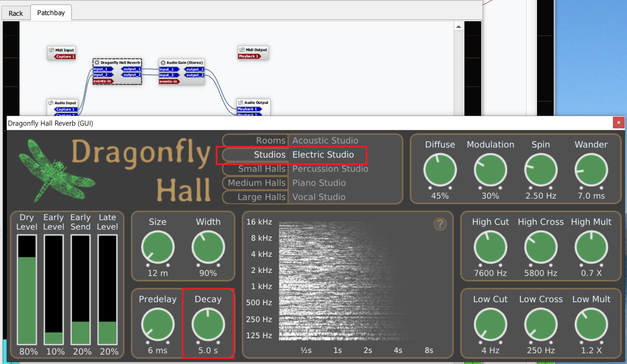The height and width of the screenshot is (364, 627).
Task: Click the patchbay scroll up arrow
Action: tap(459, 27)
